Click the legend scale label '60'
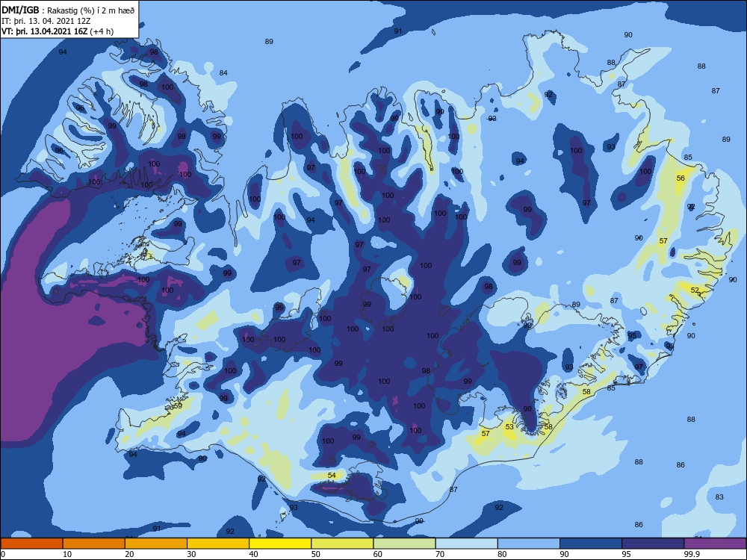This screenshot has height=560, width=747. (378, 554)
